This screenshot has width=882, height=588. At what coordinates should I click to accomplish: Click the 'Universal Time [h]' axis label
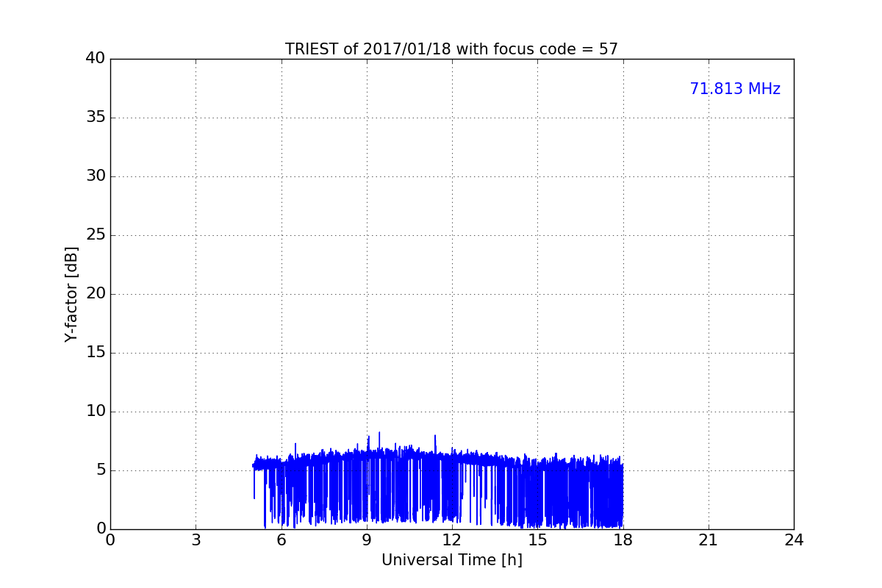451,560
